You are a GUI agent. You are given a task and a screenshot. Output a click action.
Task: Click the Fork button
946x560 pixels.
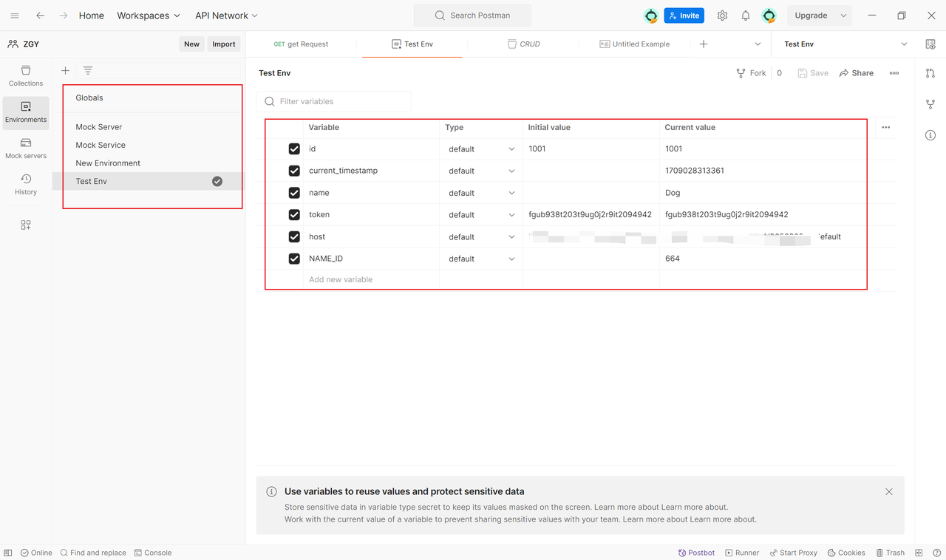click(752, 73)
